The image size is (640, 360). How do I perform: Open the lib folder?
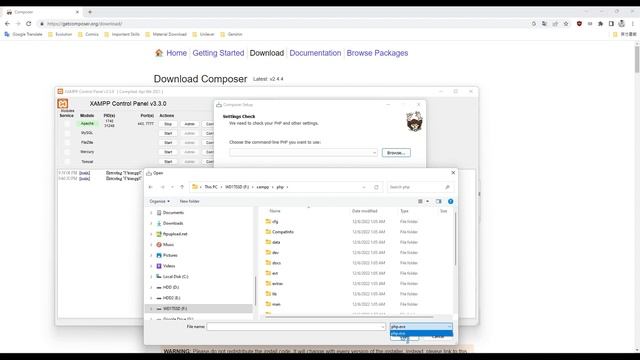point(271,294)
